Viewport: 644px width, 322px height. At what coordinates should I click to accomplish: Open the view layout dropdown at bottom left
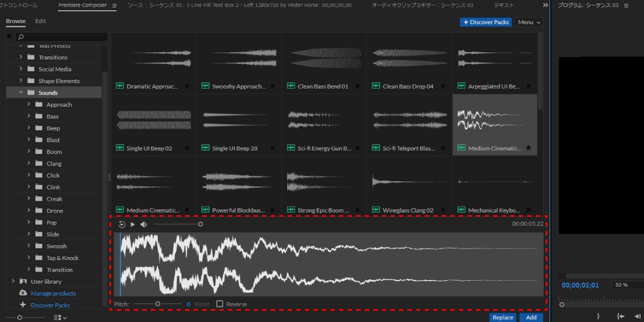point(60,318)
